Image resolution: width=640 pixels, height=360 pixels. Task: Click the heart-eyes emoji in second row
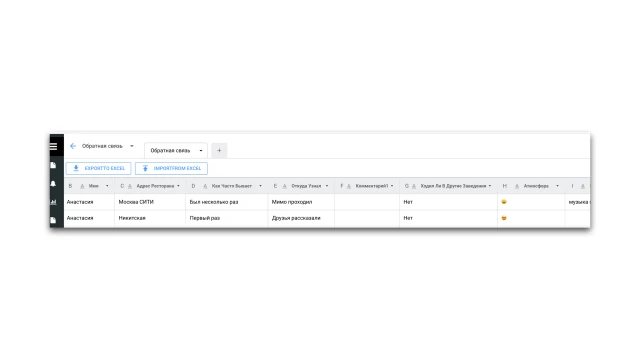[504, 218]
